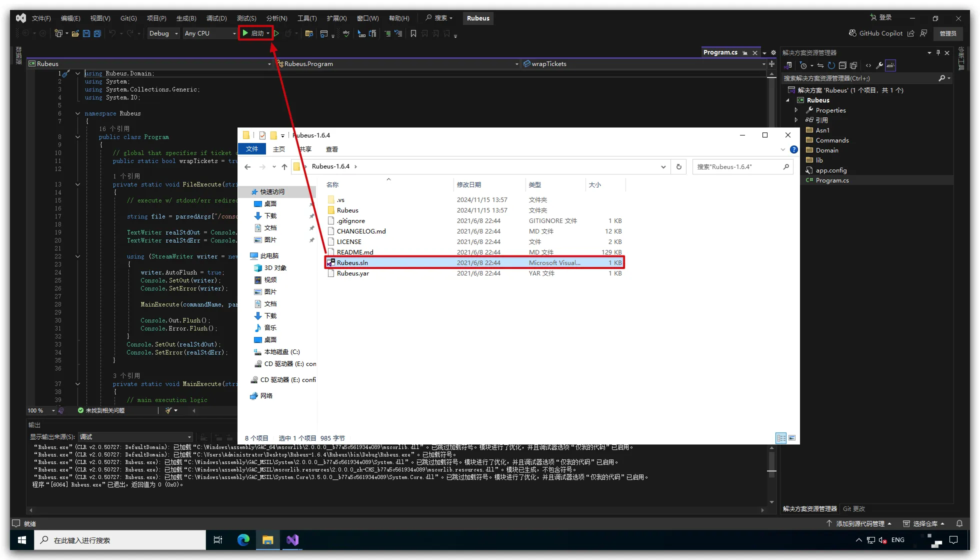Click the View Code brackets icon in Solution Explorer

[868, 65]
